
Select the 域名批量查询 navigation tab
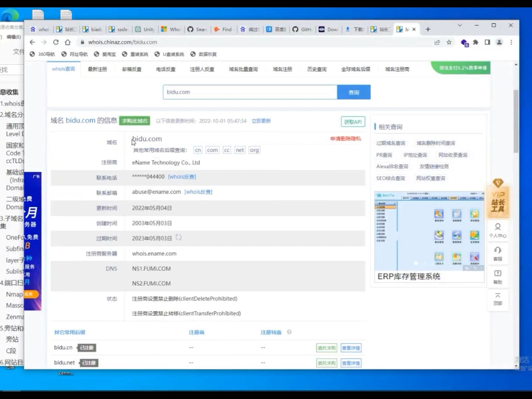click(243, 69)
